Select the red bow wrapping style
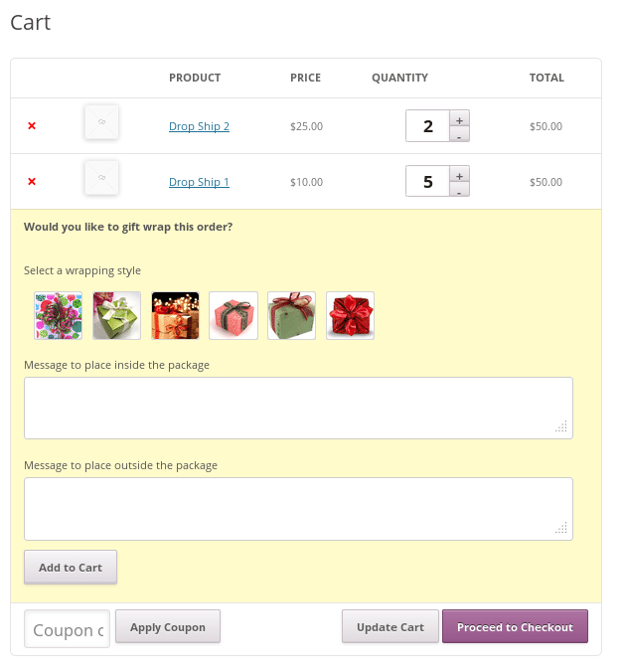Image resolution: width=622 pixels, height=672 pixels. [x=351, y=316]
